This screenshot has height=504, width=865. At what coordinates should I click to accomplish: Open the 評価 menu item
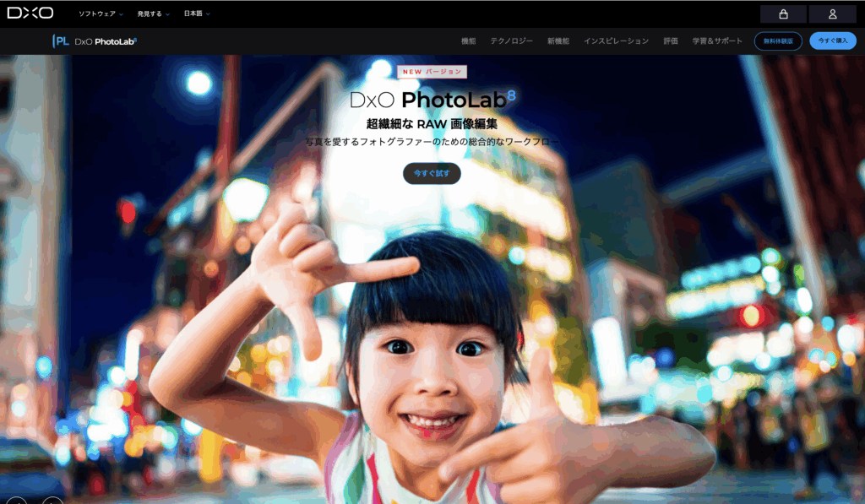click(x=670, y=41)
